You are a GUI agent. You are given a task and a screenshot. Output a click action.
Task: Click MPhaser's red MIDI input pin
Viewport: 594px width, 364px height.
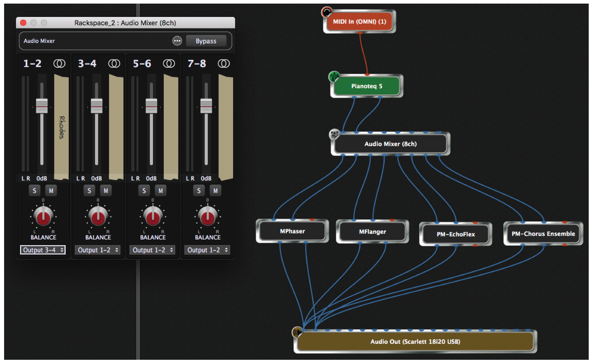[x=312, y=220]
